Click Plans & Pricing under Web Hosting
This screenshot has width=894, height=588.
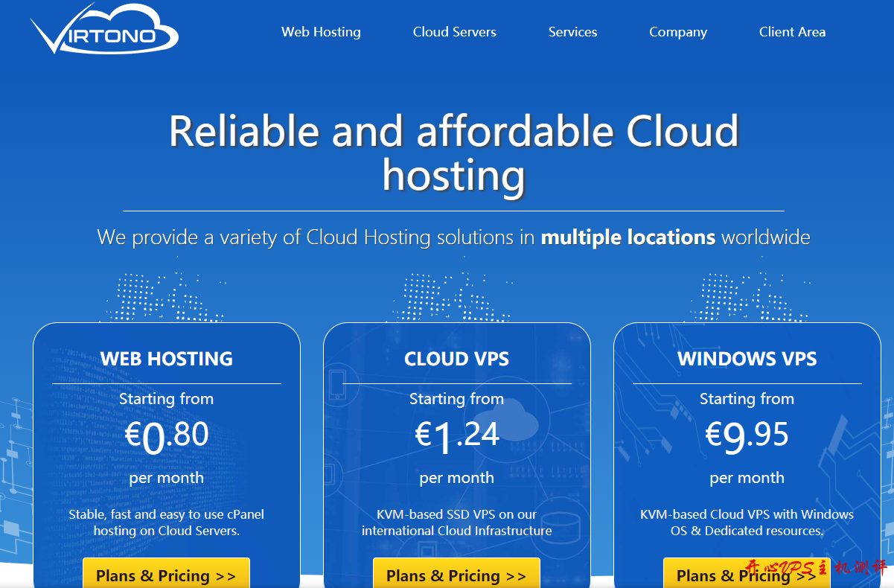point(166,573)
